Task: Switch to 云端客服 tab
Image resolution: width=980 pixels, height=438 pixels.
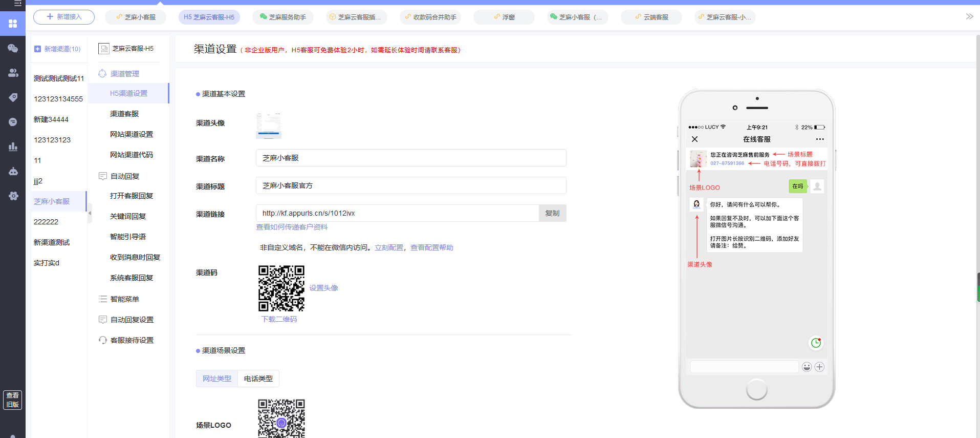Action: (651, 17)
